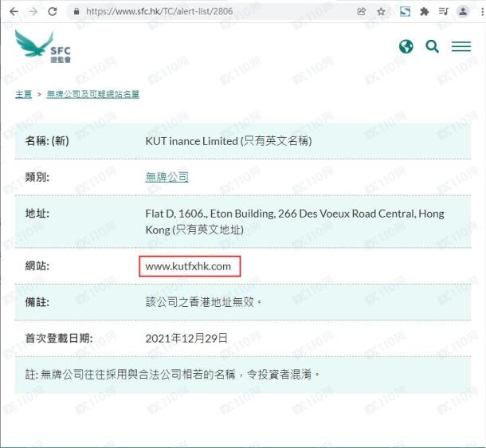This screenshot has height=448, width=486.
Task: Go to 主頁 breadcrumb link
Action: (24, 94)
